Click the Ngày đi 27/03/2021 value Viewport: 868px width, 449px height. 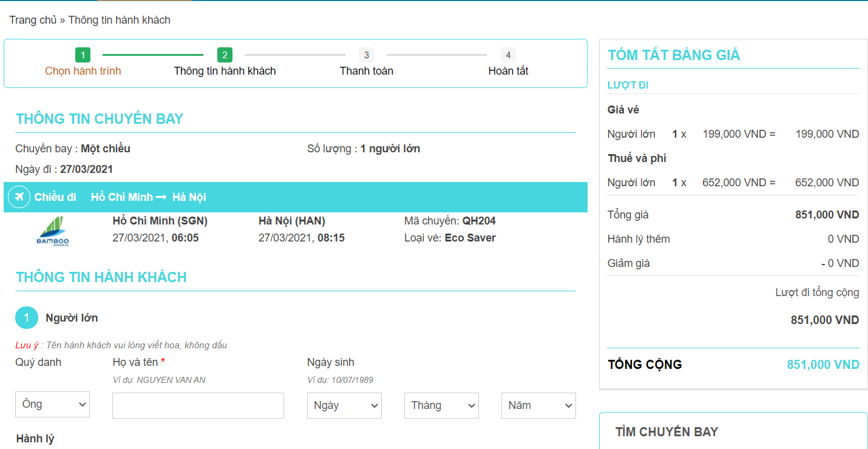click(86, 169)
